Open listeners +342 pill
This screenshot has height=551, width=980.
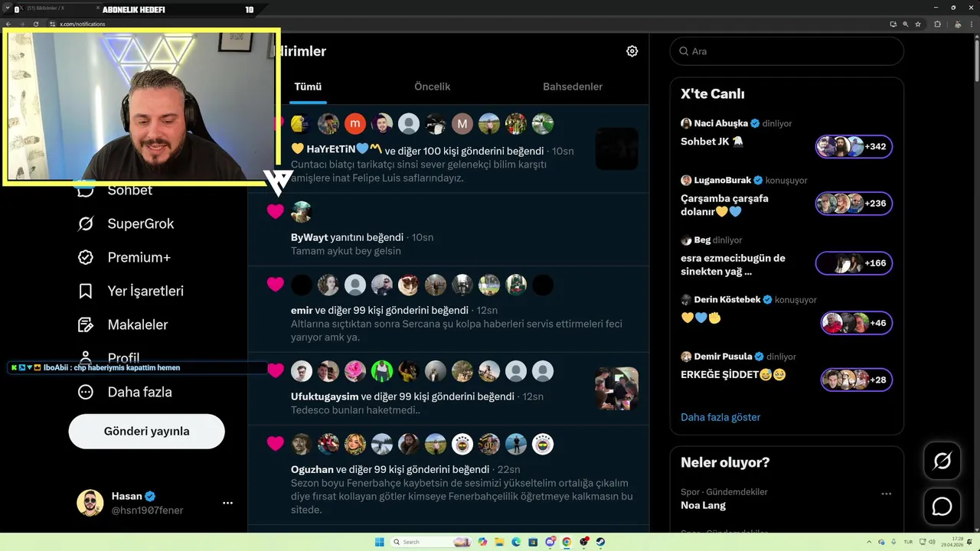coord(854,146)
